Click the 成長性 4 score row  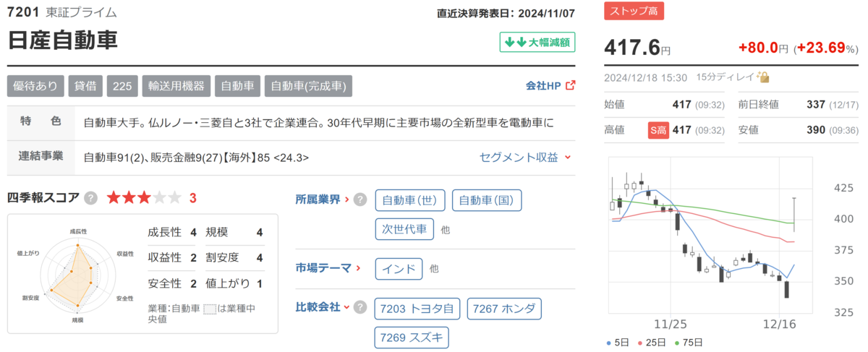click(172, 232)
